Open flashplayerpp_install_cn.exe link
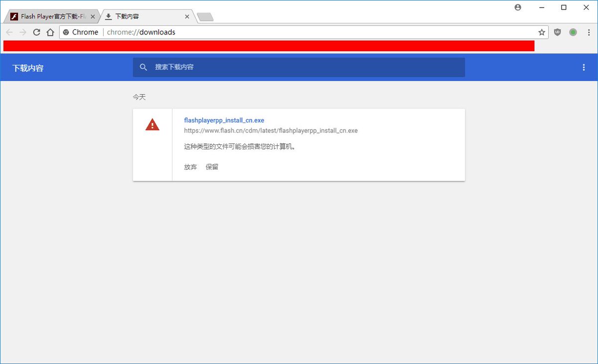The image size is (598, 364). (224, 120)
